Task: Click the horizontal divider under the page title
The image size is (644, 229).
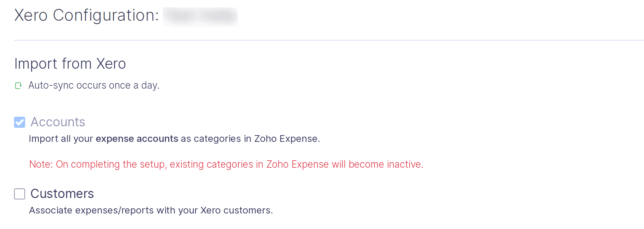Action: [x=322, y=38]
